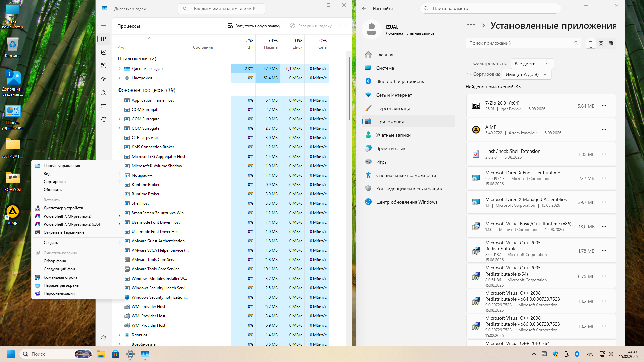The height and width of the screenshot is (362, 644).
Task: Open Task Manager settings gear icon
Action: point(104,338)
